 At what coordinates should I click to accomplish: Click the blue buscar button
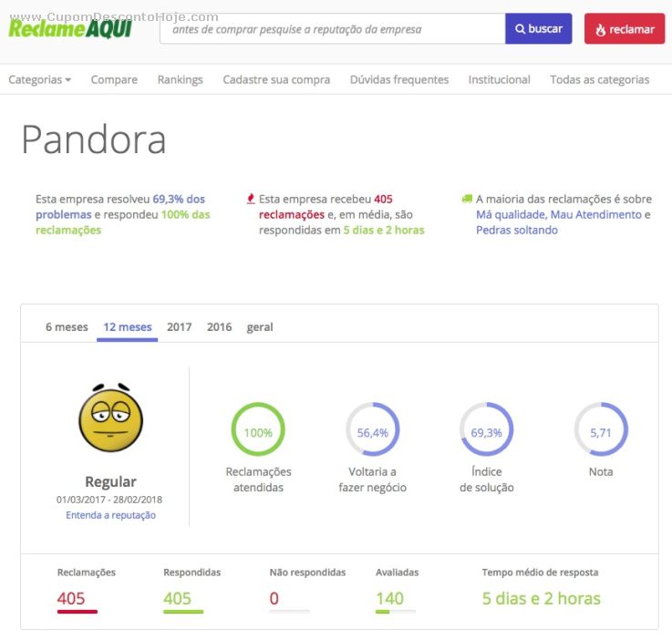(x=538, y=28)
